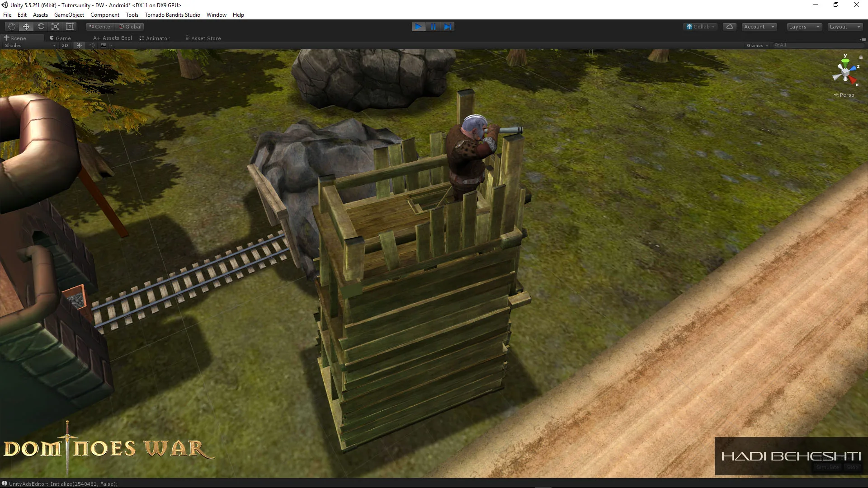Image resolution: width=868 pixels, height=488 pixels.
Task: Open the Collab dropdown
Action: pos(700,27)
